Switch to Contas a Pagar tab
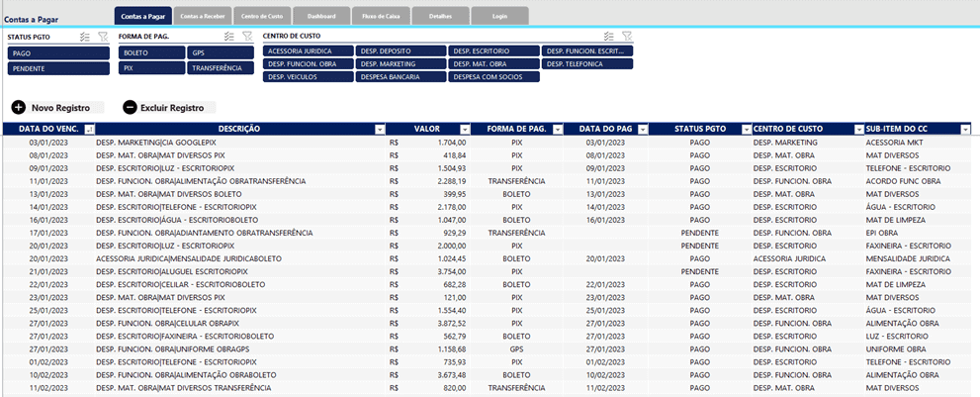The image size is (980, 397). coord(143,16)
